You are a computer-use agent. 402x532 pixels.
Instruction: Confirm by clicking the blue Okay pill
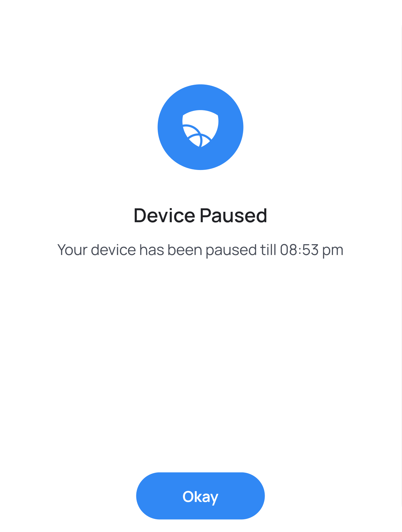point(200,496)
